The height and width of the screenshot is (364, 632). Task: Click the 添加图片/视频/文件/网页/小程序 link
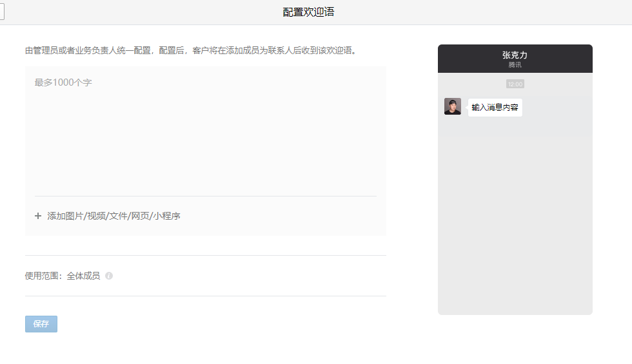pyautogui.click(x=114, y=216)
